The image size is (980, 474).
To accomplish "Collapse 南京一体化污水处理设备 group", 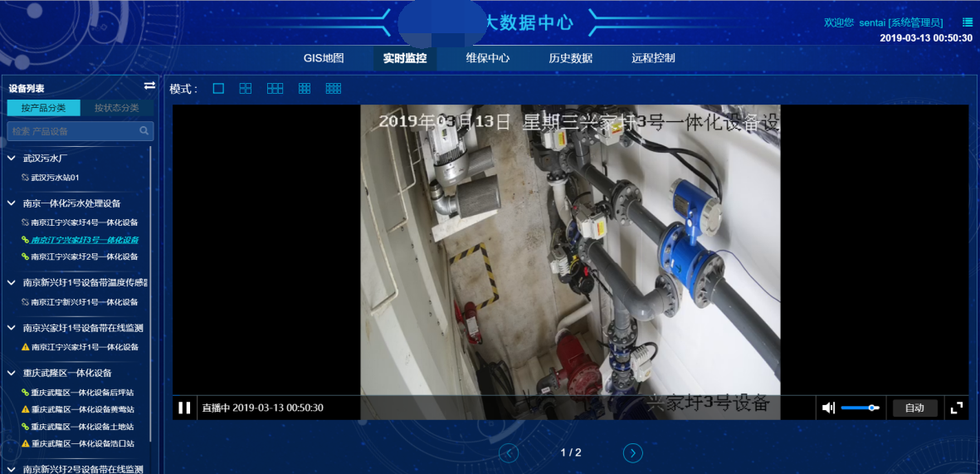I will (12, 203).
